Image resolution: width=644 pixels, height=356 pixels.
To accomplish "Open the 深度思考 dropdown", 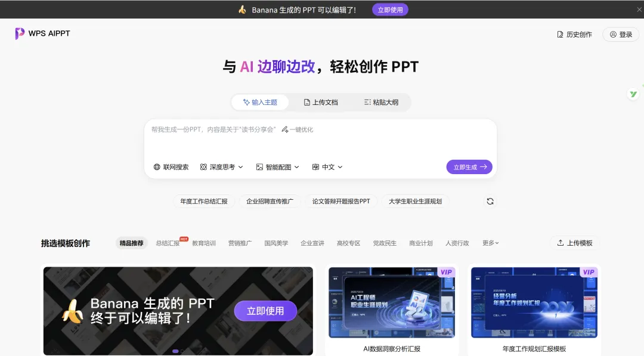I will click(x=221, y=167).
